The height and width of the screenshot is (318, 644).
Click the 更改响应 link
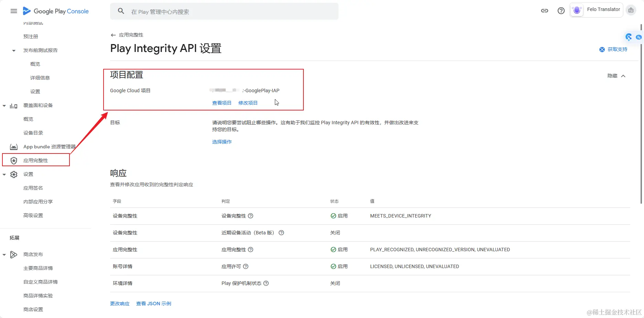pyautogui.click(x=120, y=304)
